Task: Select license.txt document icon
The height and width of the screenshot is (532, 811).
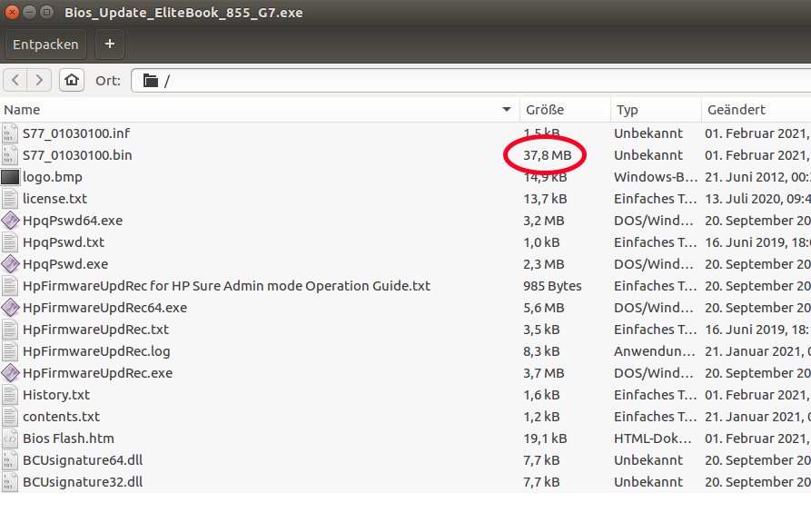Action: pyautogui.click(x=9, y=199)
